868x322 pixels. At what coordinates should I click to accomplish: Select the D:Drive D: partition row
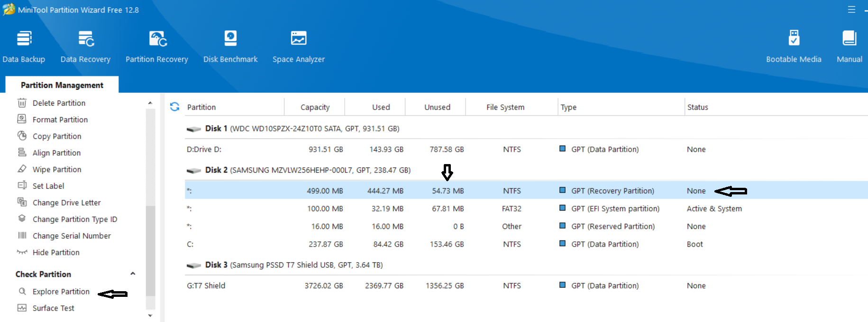(526, 149)
